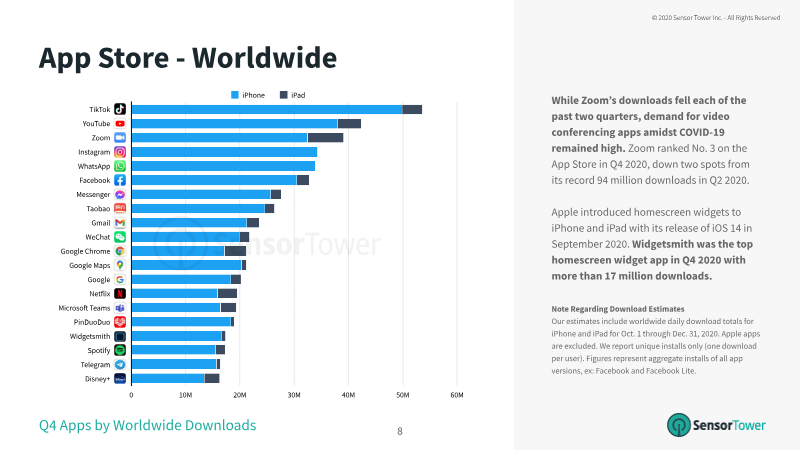Click the Zoom iPad bar segment
This screenshot has height=450, width=800.
coord(325,138)
